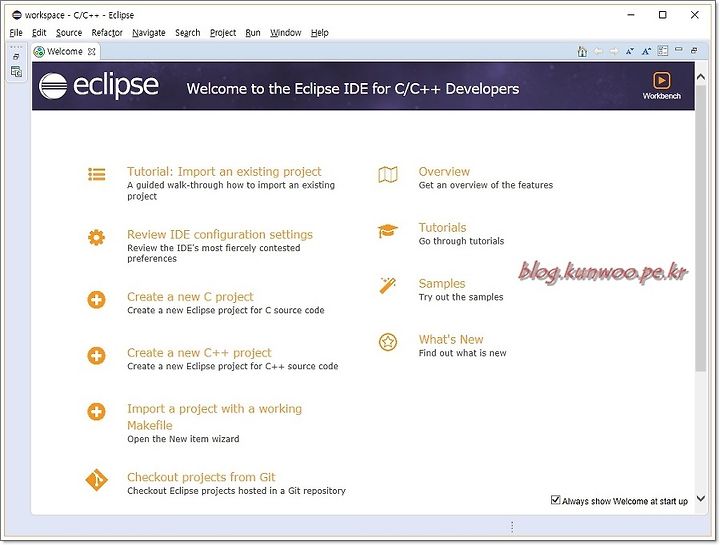Viewport: 720px width, 545px height.
Task: Click the star icon for What's New
Action: [388, 342]
